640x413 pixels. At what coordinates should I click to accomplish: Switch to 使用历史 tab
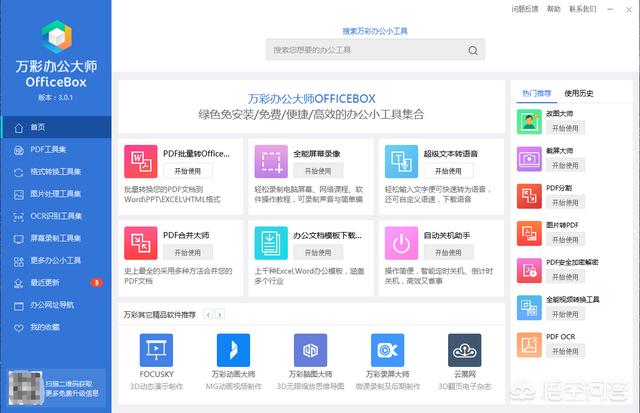coord(579,93)
